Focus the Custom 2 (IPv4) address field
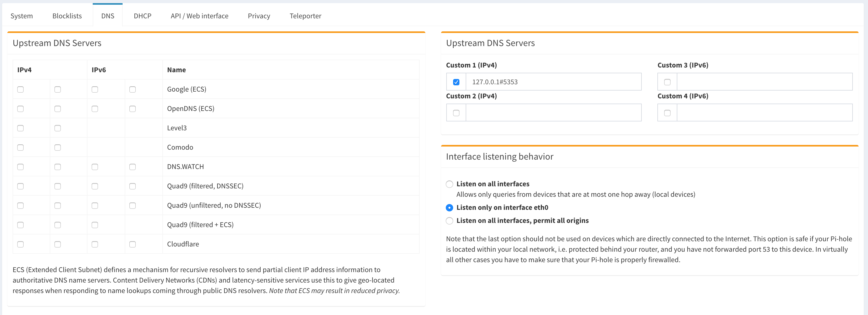This screenshot has height=315, width=868. 553,113
